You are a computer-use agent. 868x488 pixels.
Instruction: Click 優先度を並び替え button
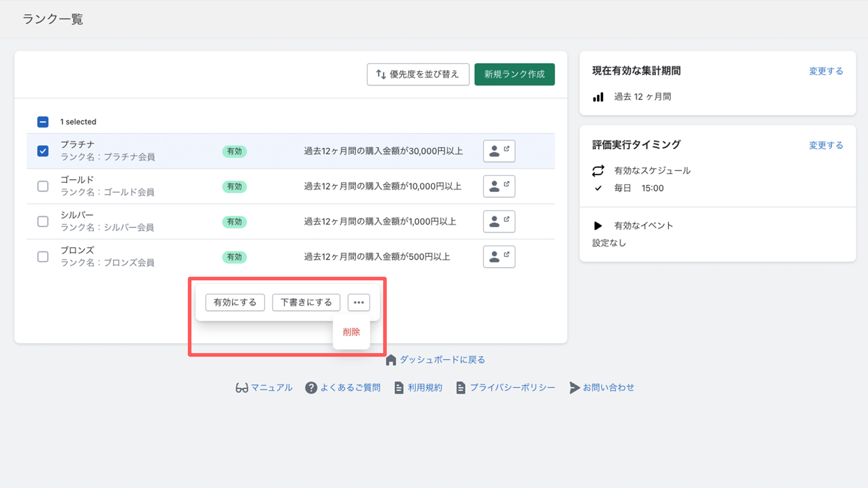418,74
